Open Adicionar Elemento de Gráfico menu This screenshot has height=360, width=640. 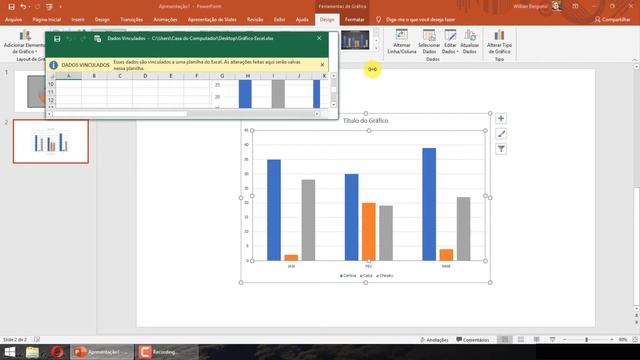pos(24,42)
